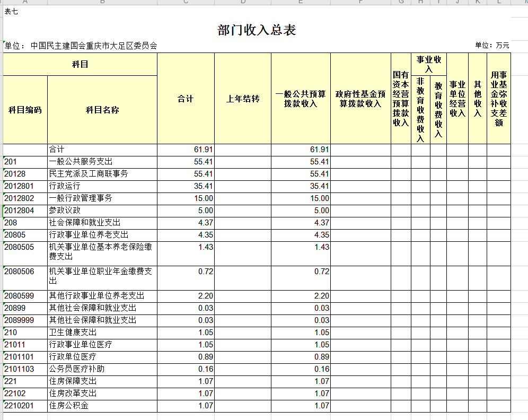
Task: Click the 一般公共预算拨款收入 header cell
Action: click(301, 99)
